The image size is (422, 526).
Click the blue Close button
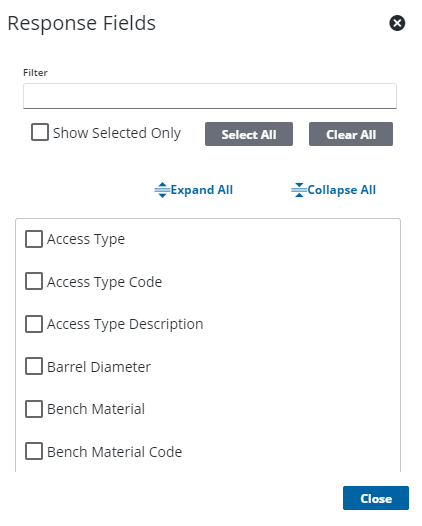[x=376, y=498]
